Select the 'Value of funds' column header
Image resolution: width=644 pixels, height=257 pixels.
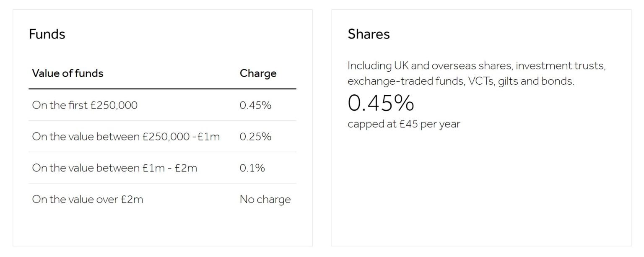(68, 73)
